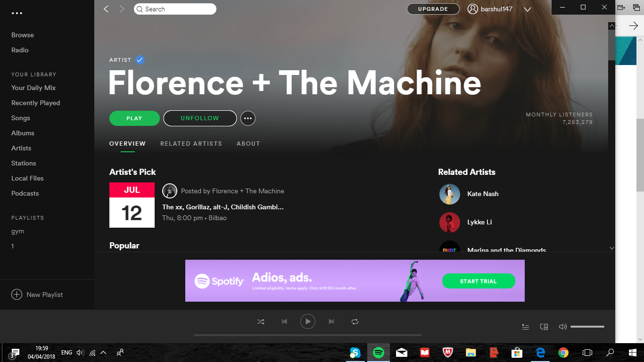Adjust the volume slider
Screen dimensions: 644x362
coord(587,327)
